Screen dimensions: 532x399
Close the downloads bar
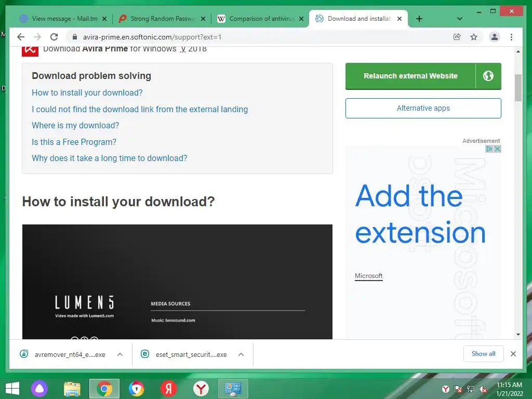click(513, 354)
